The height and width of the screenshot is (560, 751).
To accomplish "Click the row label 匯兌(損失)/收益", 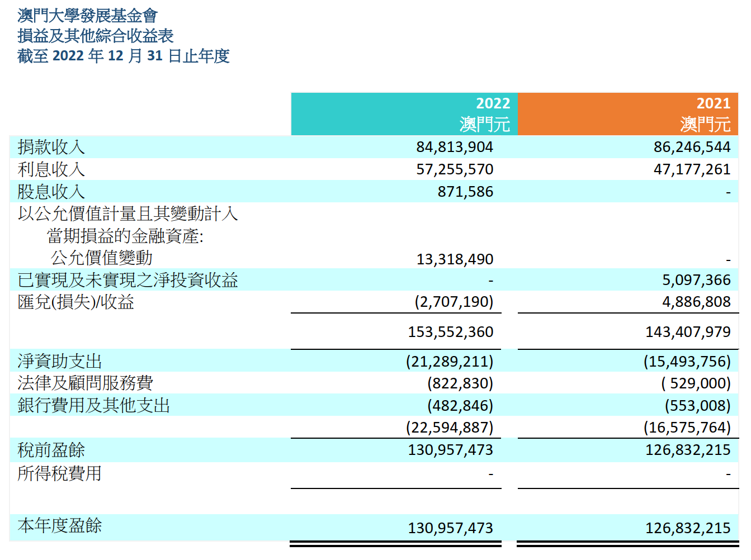I will point(76,302).
